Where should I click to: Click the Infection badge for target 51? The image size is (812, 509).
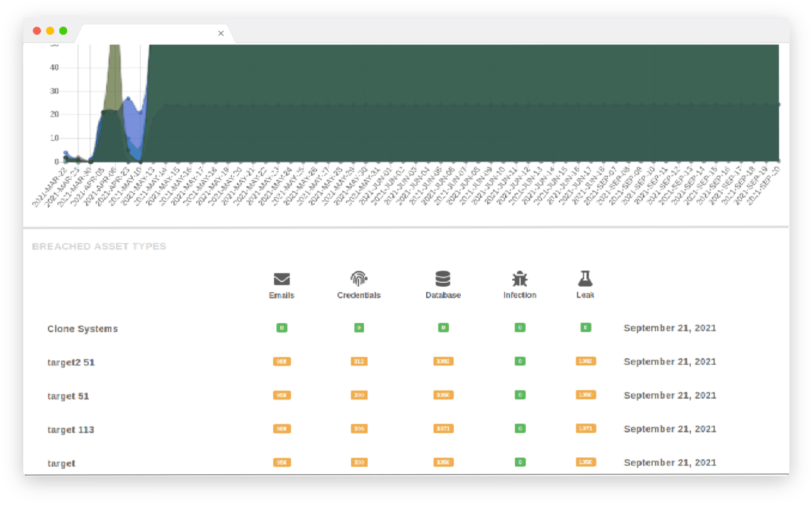pyautogui.click(x=520, y=395)
